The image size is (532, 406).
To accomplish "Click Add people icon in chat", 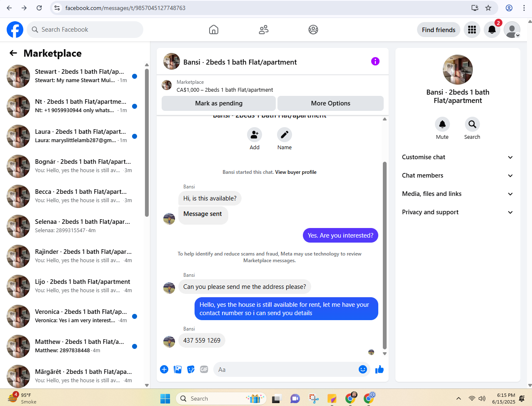I will click(255, 135).
